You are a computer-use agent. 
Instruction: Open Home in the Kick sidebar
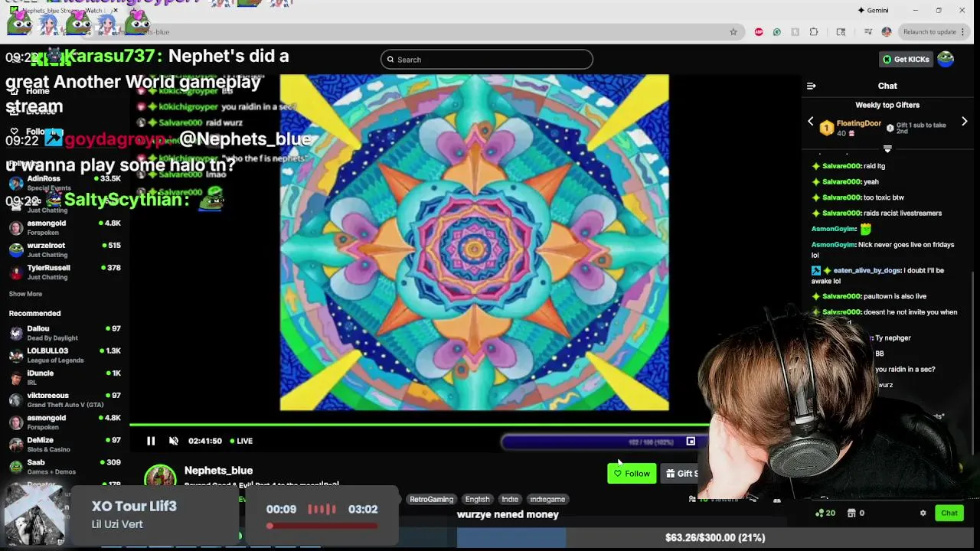tap(37, 91)
